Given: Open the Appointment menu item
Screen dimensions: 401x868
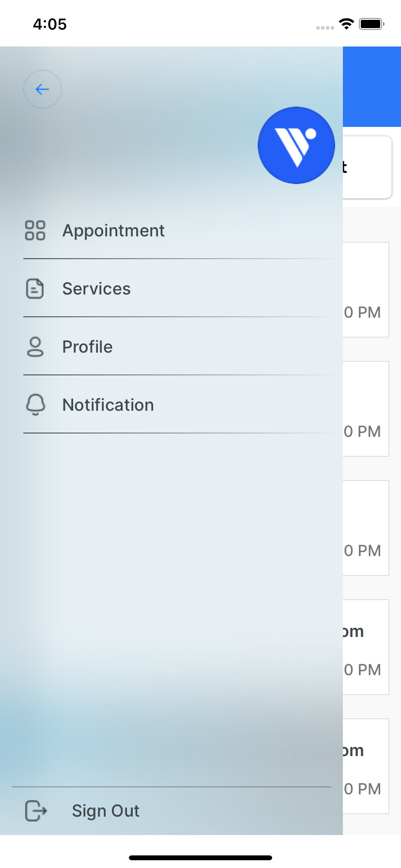Looking at the screenshot, I should click(113, 231).
